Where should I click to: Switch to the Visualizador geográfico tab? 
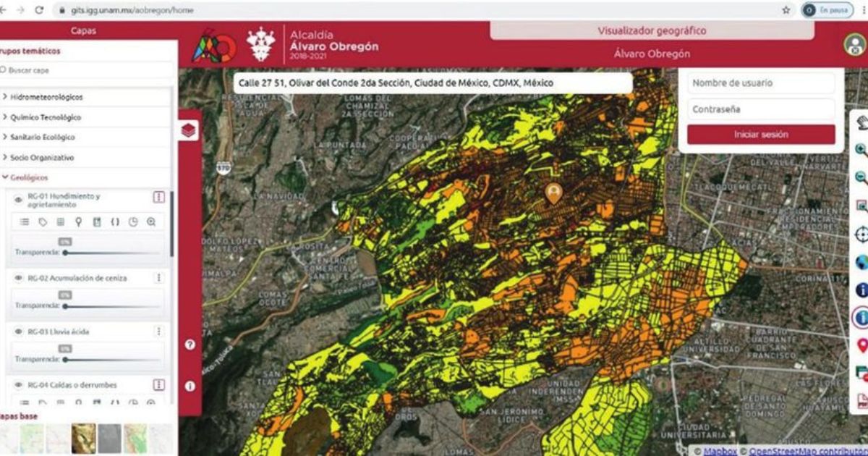click(x=652, y=30)
